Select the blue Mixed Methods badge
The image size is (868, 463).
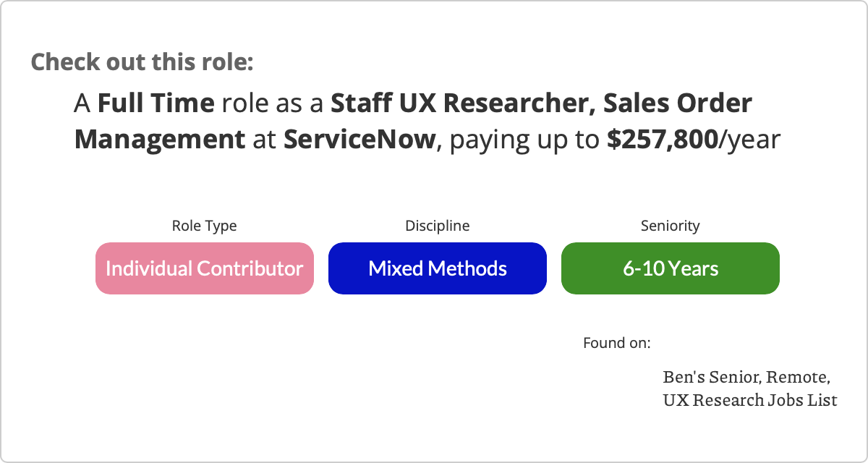(x=438, y=268)
